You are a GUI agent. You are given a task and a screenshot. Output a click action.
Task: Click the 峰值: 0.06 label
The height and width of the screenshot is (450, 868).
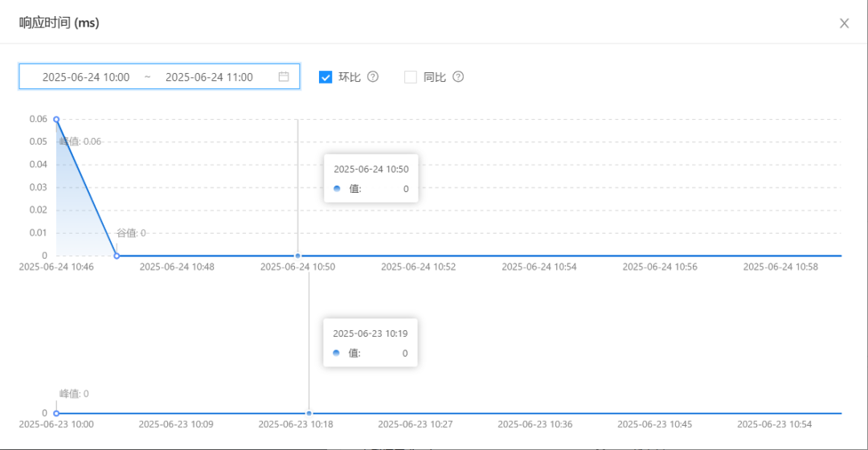tap(80, 141)
